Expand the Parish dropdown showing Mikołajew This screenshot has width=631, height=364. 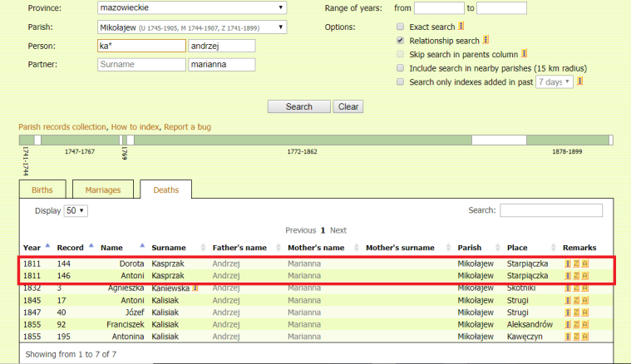[x=192, y=27]
